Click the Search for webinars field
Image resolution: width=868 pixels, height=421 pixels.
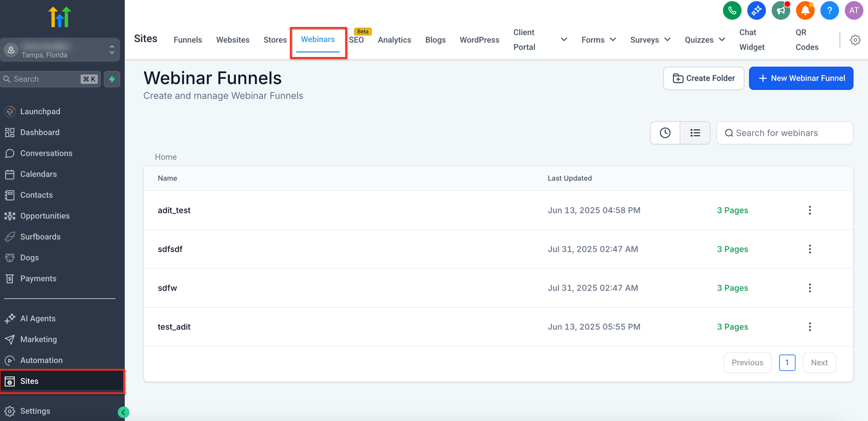(785, 133)
